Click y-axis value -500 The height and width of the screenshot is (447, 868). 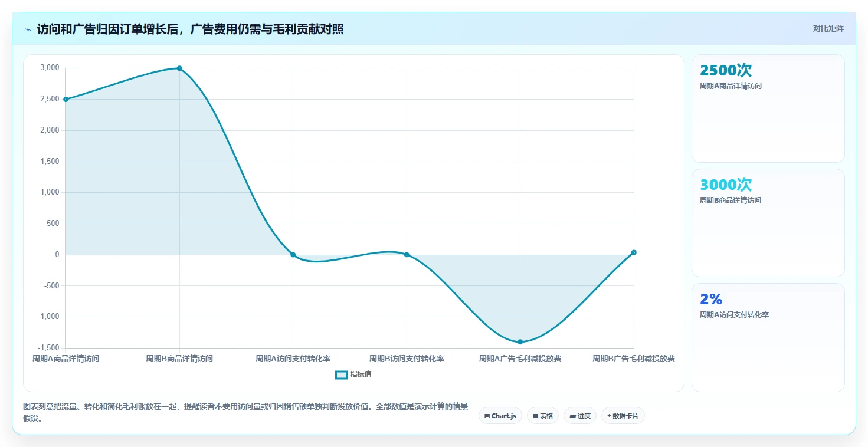click(51, 285)
